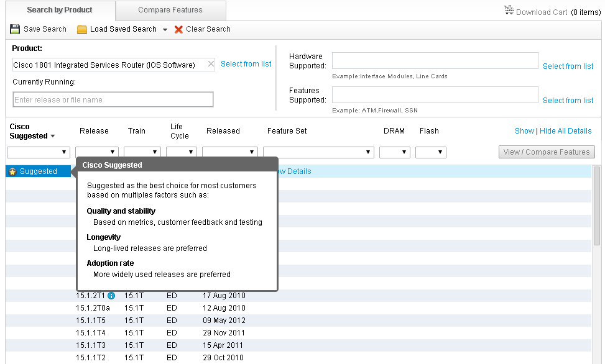Open the DRAM filter dropdown
This screenshot has width=605, height=364.
[395, 152]
